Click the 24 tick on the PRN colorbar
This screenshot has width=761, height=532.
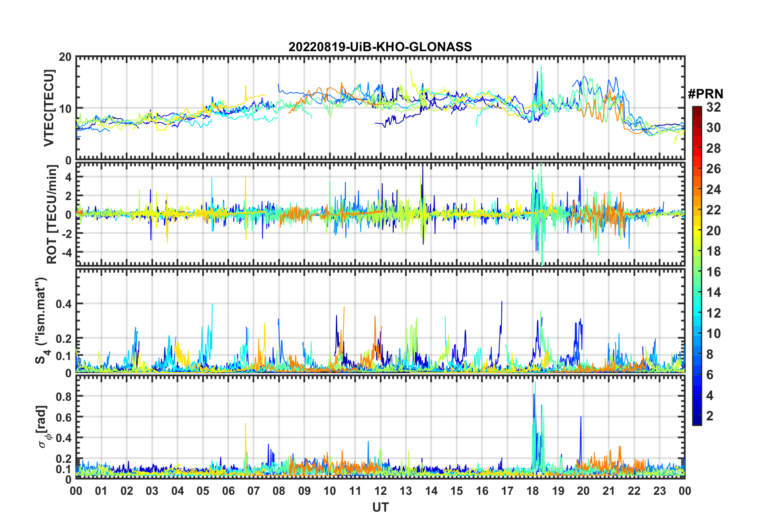click(x=713, y=190)
